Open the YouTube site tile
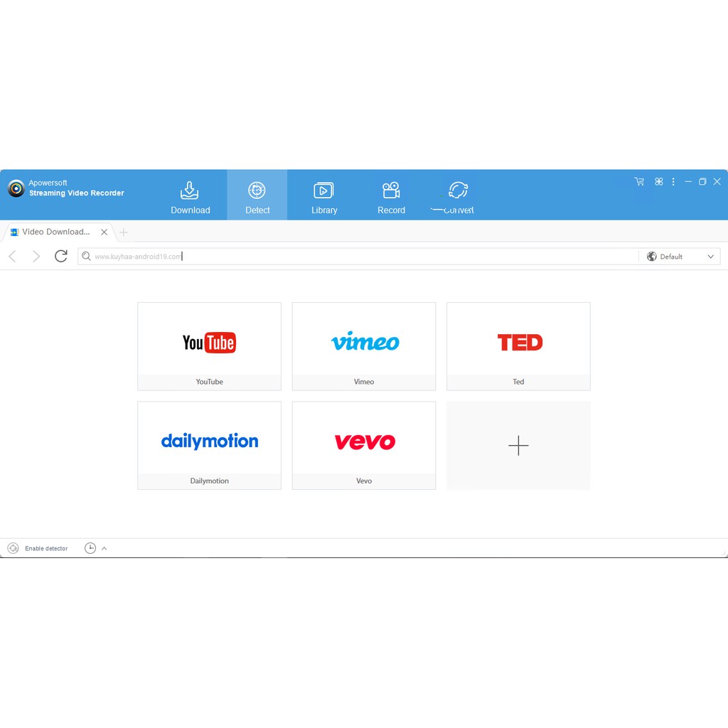 click(210, 346)
